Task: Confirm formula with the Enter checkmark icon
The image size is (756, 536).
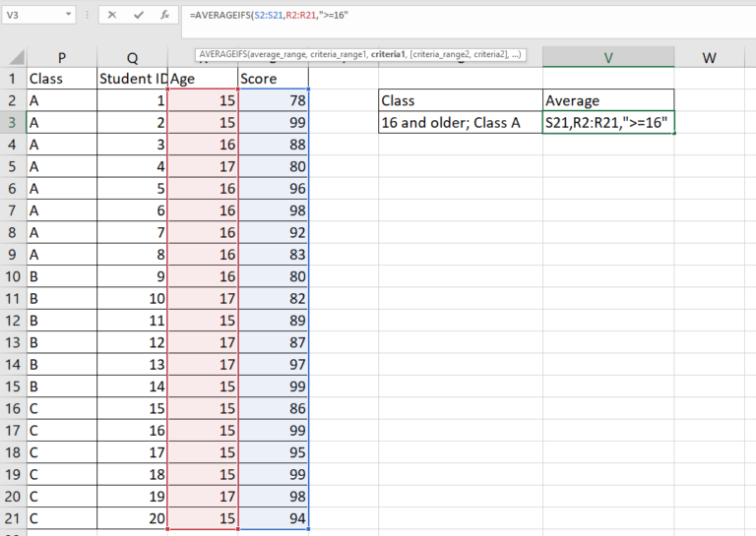Action: [x=139, y=16]
